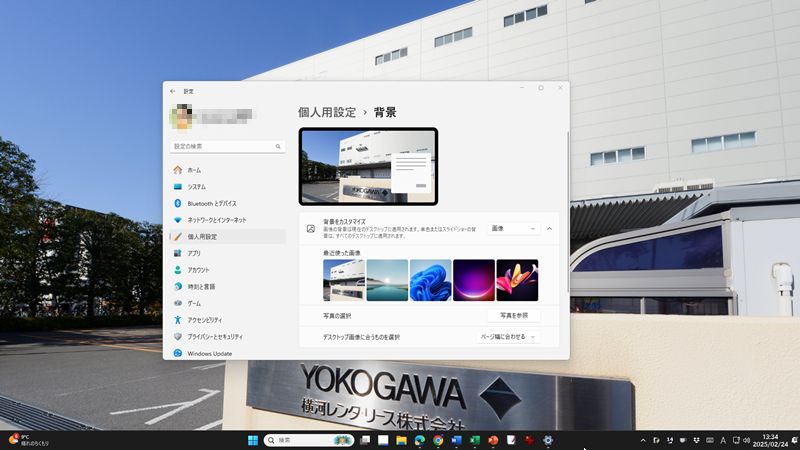Open ネットワークとインターネット settings
This screenshot has height=450, width=800.
click(228, 220)
